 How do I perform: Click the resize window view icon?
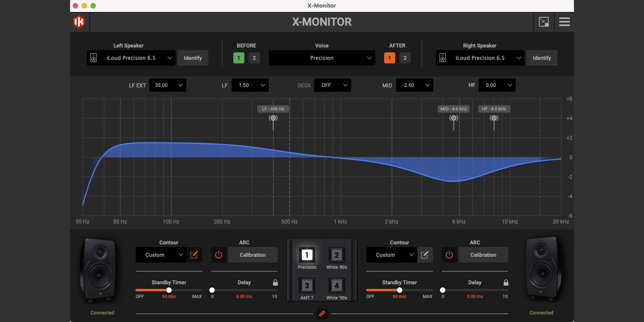click(544, 22)
